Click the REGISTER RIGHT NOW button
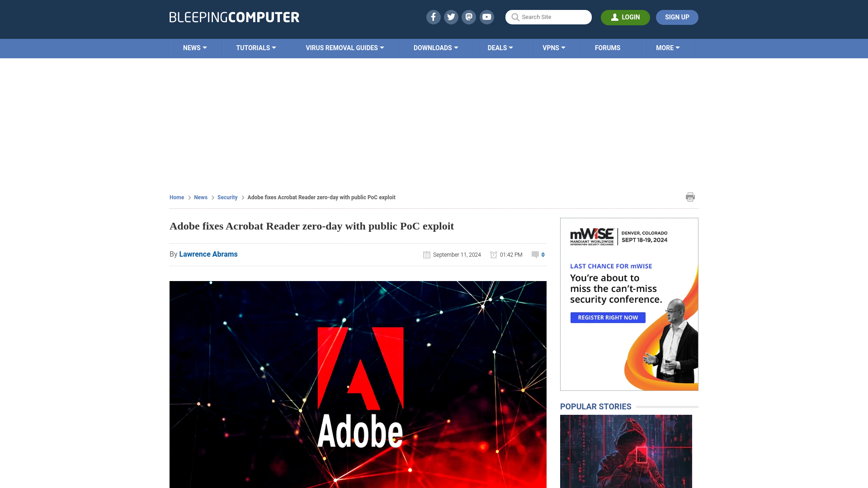 coord(608,318)
